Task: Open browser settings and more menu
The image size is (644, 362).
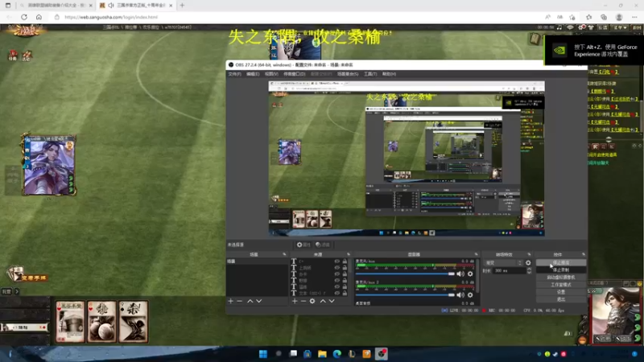Action: 634,17
